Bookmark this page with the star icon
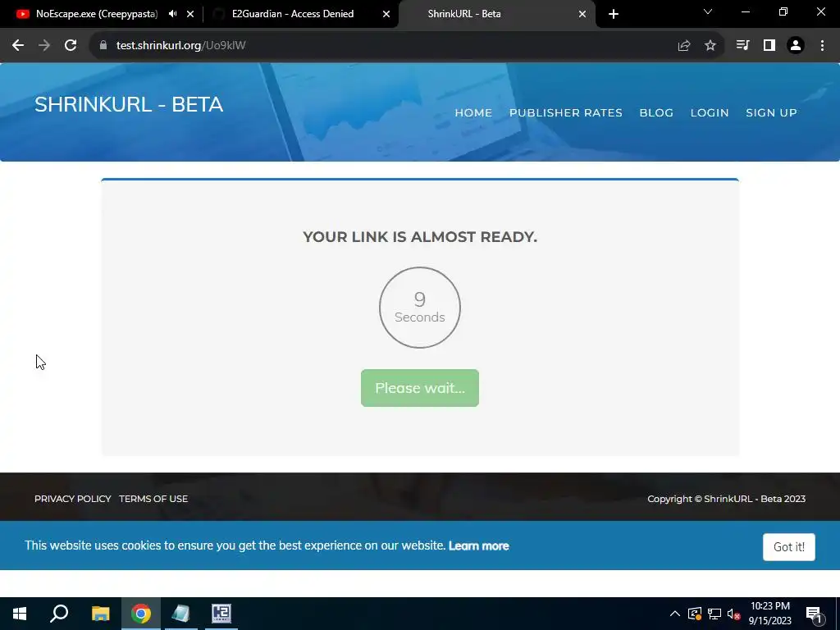The width and height of the screenshot is (840, 630). point(710,46)
